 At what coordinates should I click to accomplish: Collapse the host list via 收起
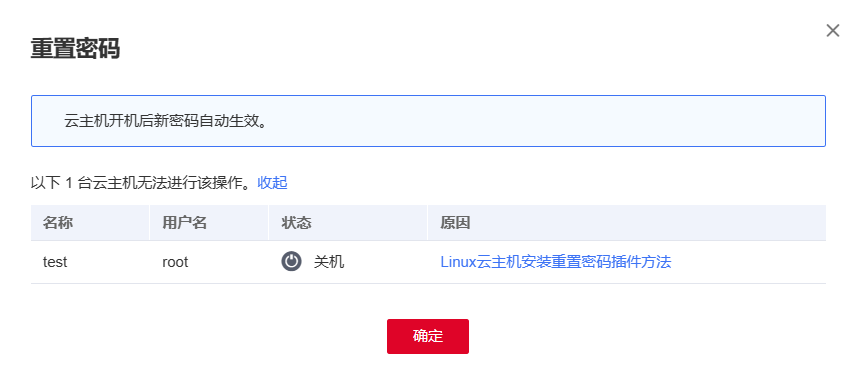click(272, 183)
